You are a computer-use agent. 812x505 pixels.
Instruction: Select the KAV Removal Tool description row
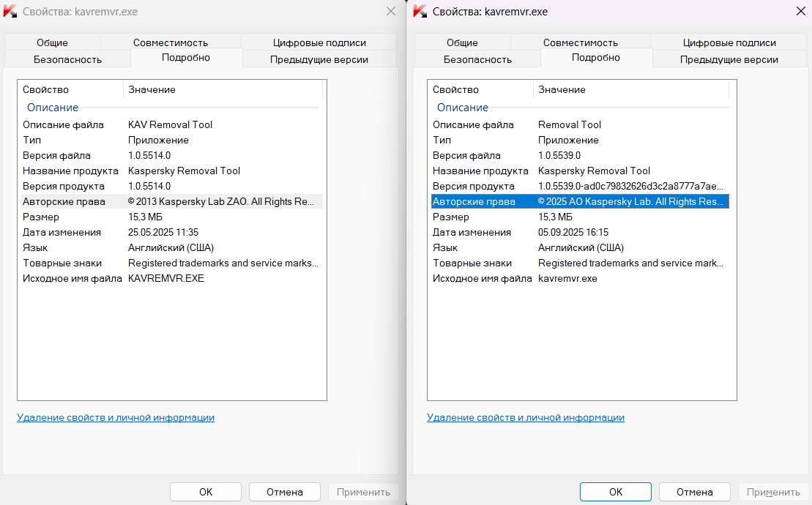click(x=170, y=124)
